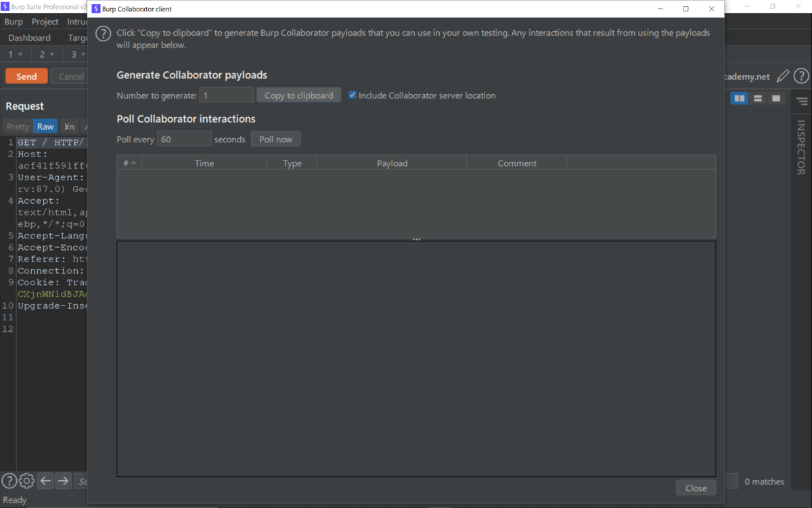This screenshot has height=508, width=812.
Task: Click the Referer header line in request
Action: click(52, 259)
